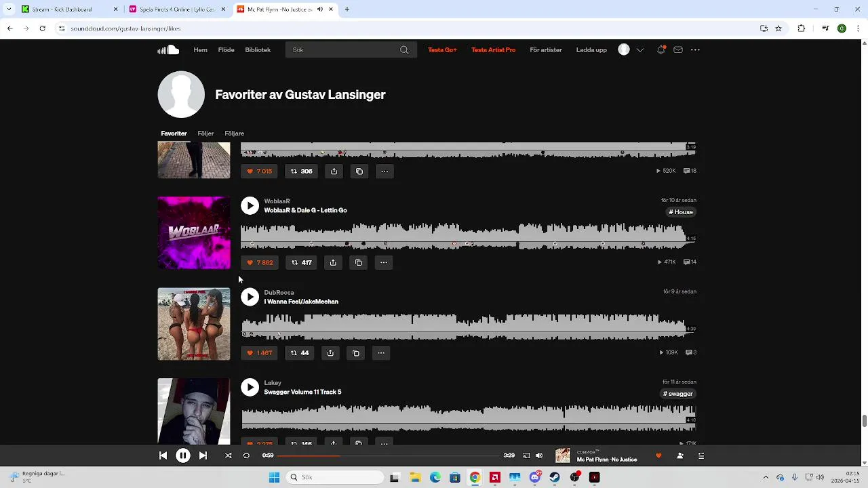This screenshot has height=488, width=868.
Task: Click the search magnifier icon
Action: [x=404, y=49]
